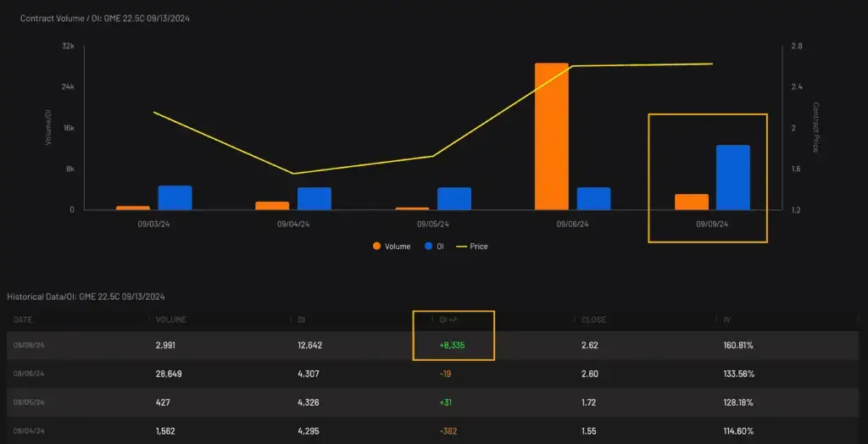Click the Historical Data/OI table title
This screenshot has height=444, width=868.
click(x=86, y=297)
